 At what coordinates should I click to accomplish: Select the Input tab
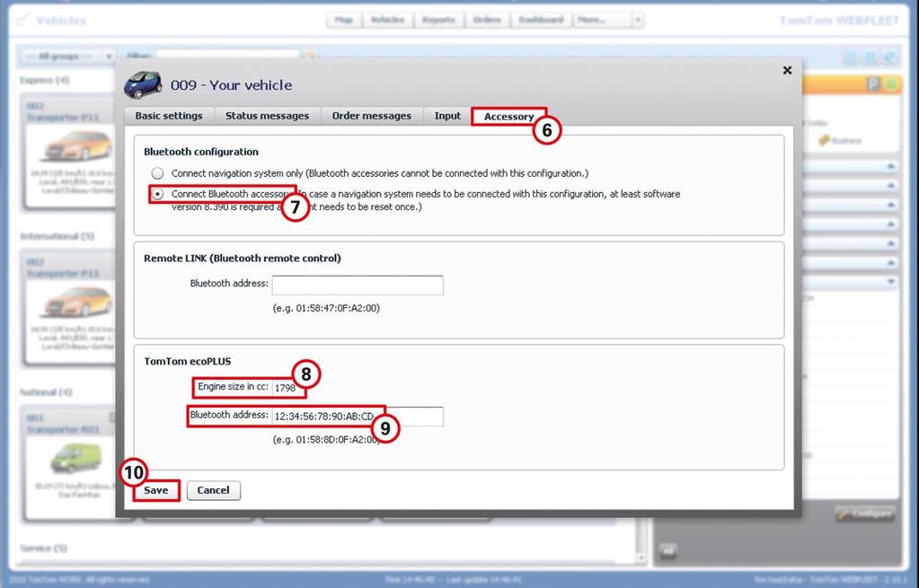447,116
